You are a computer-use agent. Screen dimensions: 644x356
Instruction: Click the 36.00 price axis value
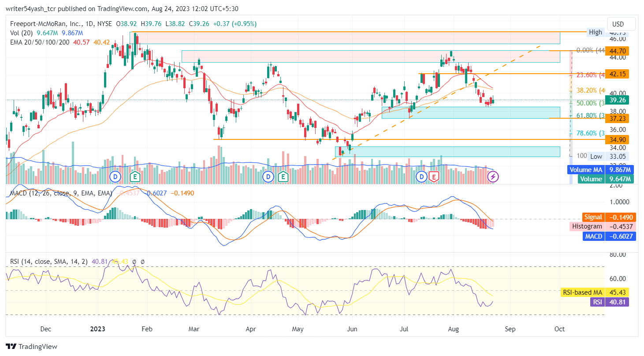click(x=618, y=129)
